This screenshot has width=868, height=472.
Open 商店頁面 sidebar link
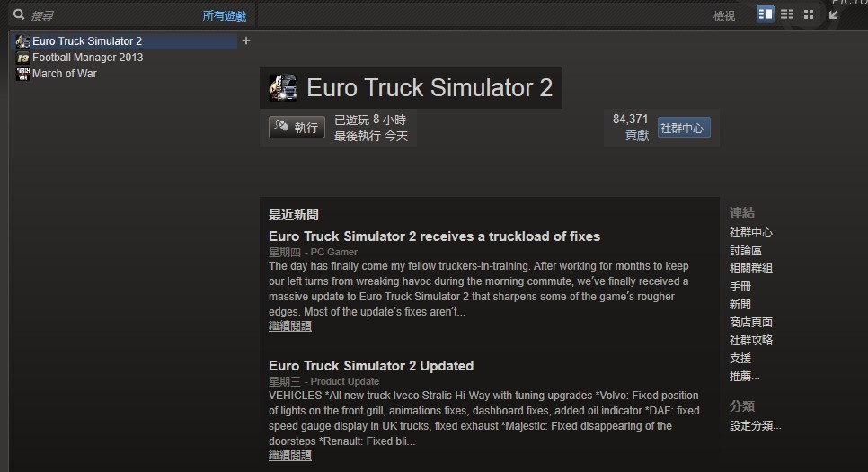tap(750, 322)
